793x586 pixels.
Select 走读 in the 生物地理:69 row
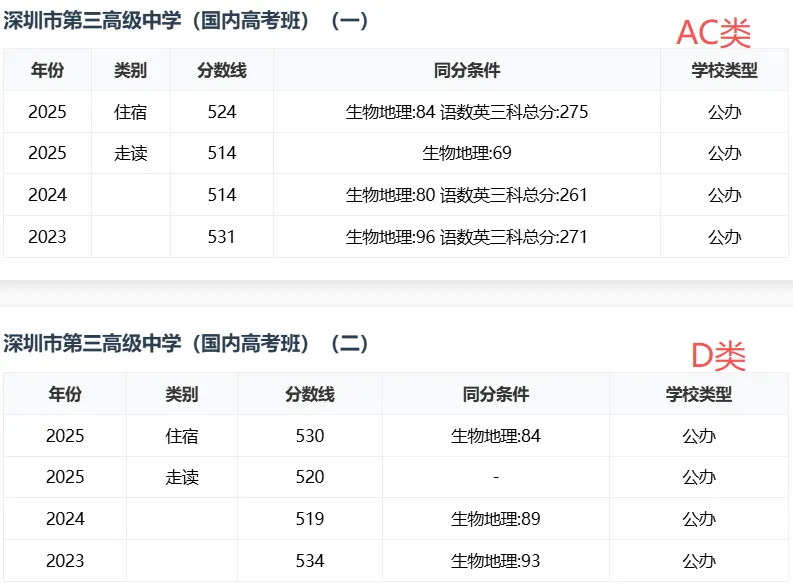tap(130, 153)
